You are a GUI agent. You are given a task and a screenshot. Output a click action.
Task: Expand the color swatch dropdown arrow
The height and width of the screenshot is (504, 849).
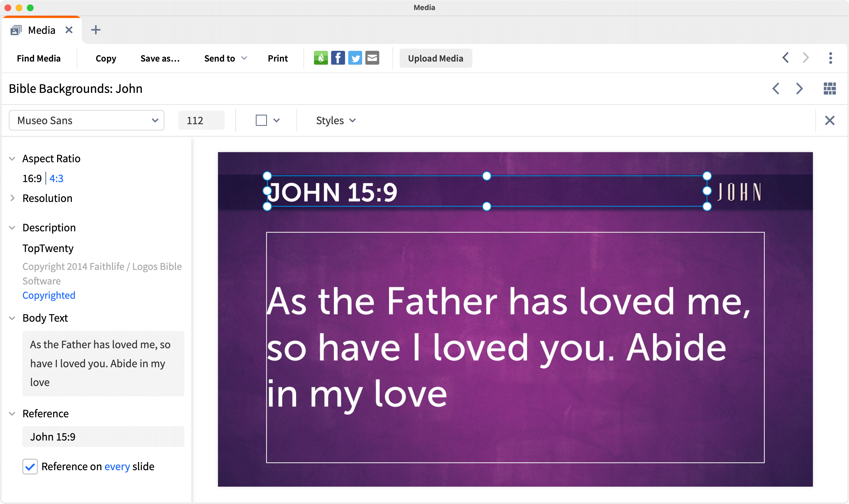coord(276,120)
